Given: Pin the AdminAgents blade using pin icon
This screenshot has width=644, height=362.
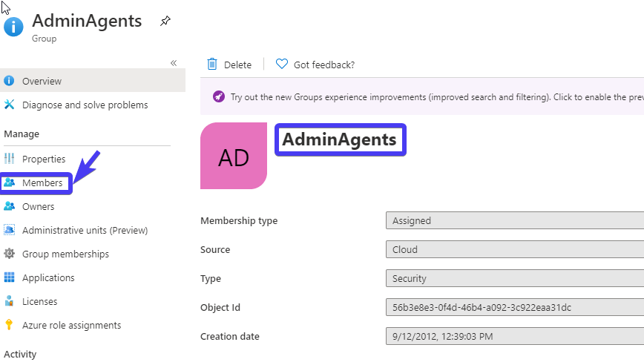Looking at the screenshot, I should point(165,21).
